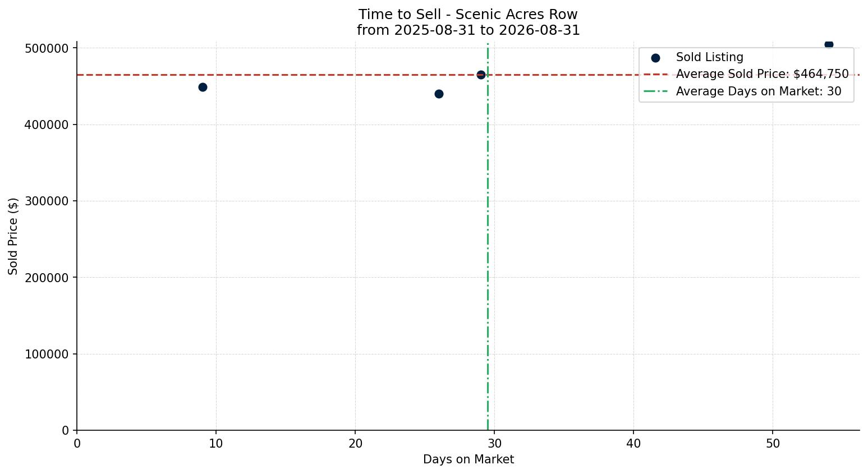Select the Average Sold Price legend label
The width and height of the screenshot is (868, 474).
pyautogui.click(x=762, y=74)
